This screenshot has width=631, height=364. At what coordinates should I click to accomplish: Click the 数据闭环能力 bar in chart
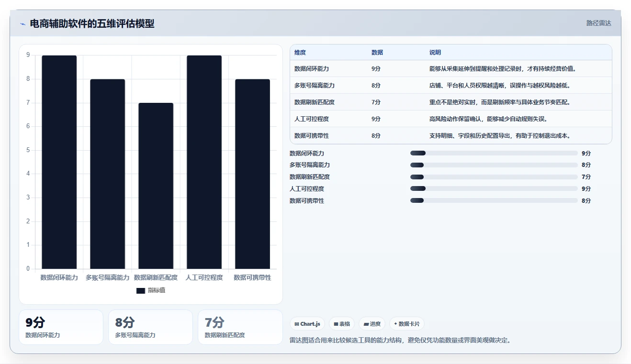pos(59,162)
